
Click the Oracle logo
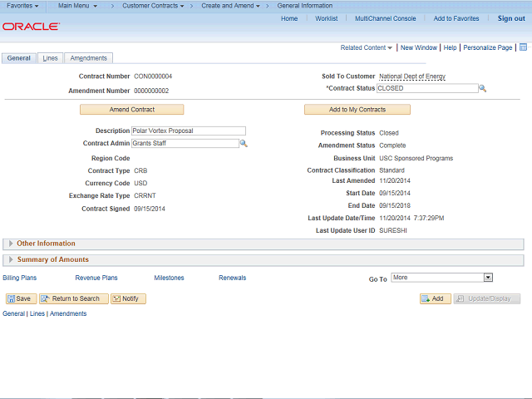point(32,27)
